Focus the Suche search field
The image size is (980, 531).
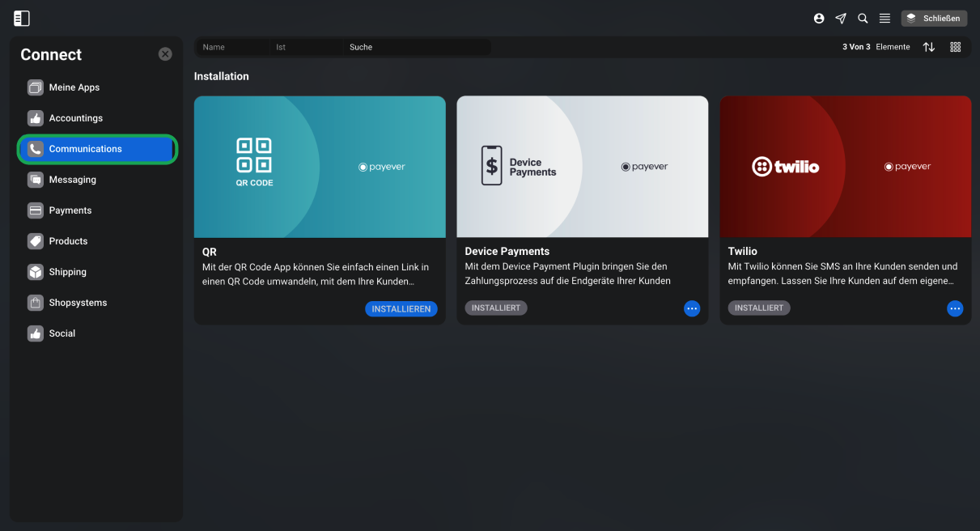[417, 47]
